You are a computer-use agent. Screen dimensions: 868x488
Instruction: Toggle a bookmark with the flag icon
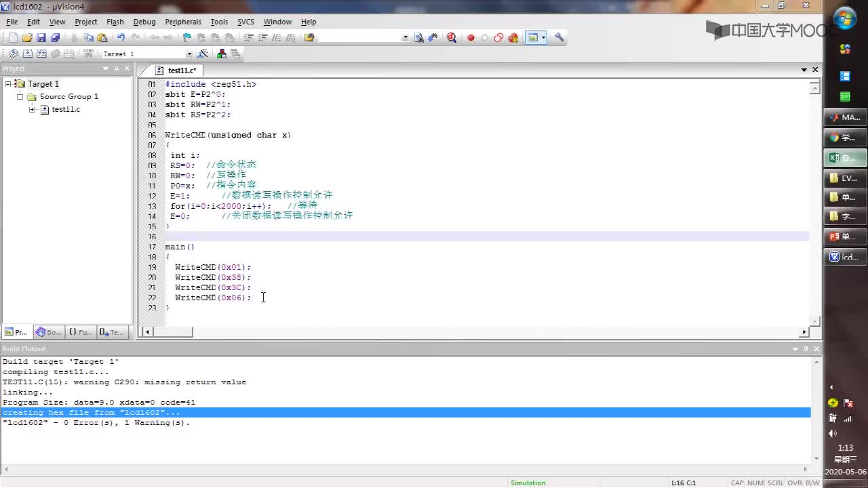187,38
